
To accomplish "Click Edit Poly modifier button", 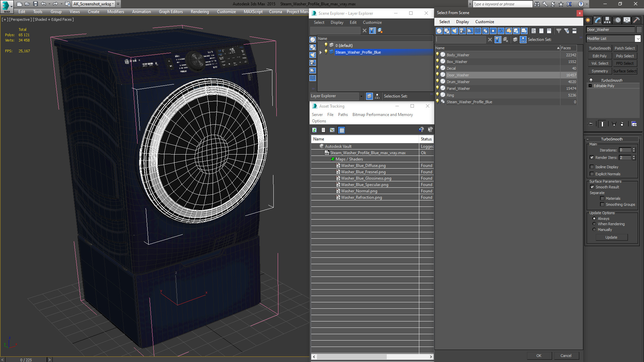I will 599,56.
